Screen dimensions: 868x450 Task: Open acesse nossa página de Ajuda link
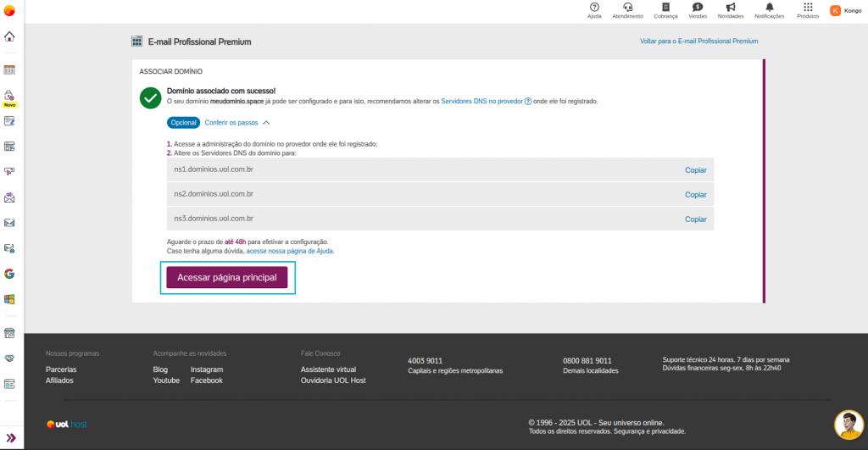click(290, 251)
